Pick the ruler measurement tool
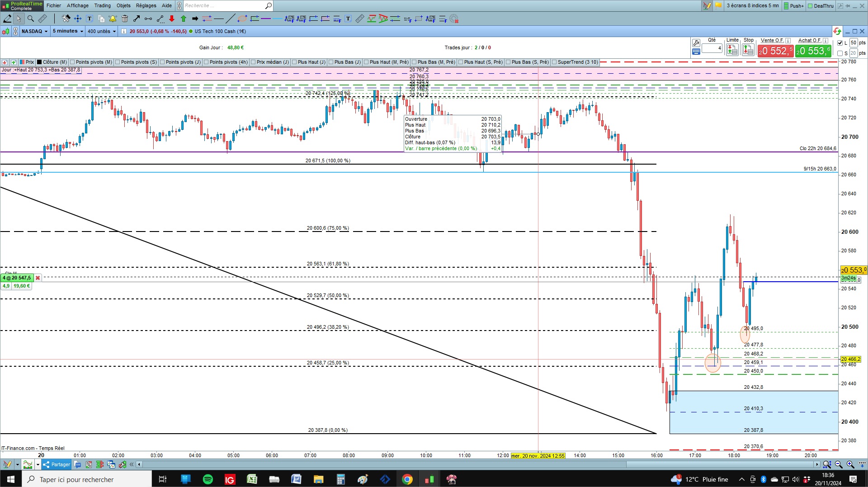Viewport: 868px width, 487px height. pos(42,19)
